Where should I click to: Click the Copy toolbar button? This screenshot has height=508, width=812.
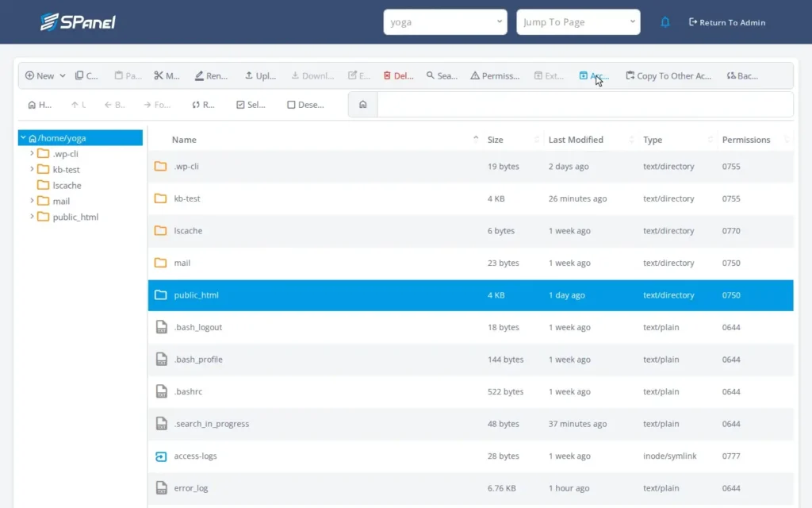click(86, 75)
